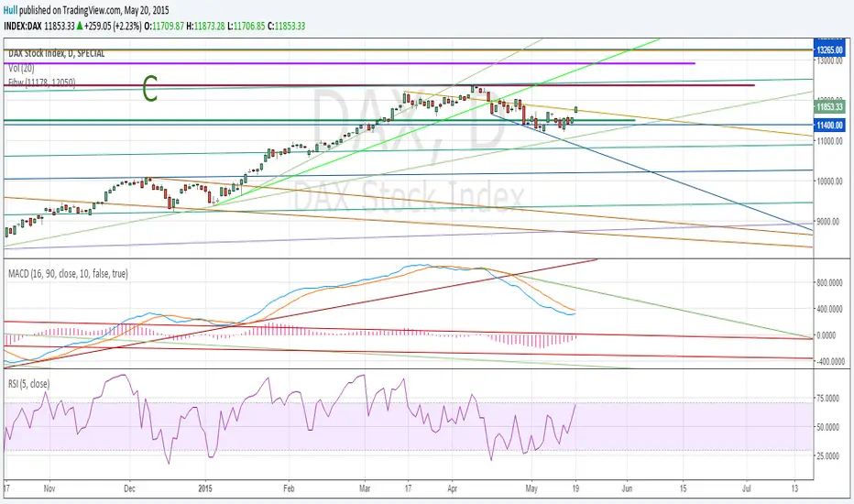
Task: Click the Jun label on time axis
Action: (x=627, y=488)
